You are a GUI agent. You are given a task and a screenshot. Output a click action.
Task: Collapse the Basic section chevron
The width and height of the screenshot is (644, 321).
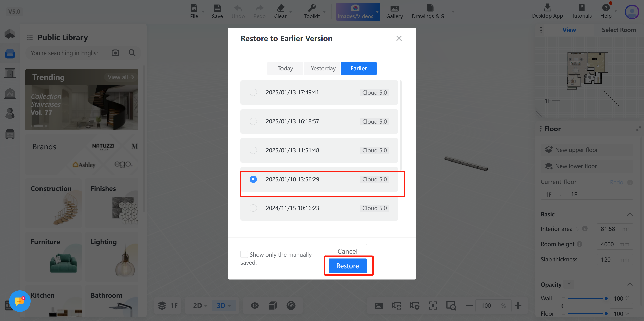pos(630,214)
